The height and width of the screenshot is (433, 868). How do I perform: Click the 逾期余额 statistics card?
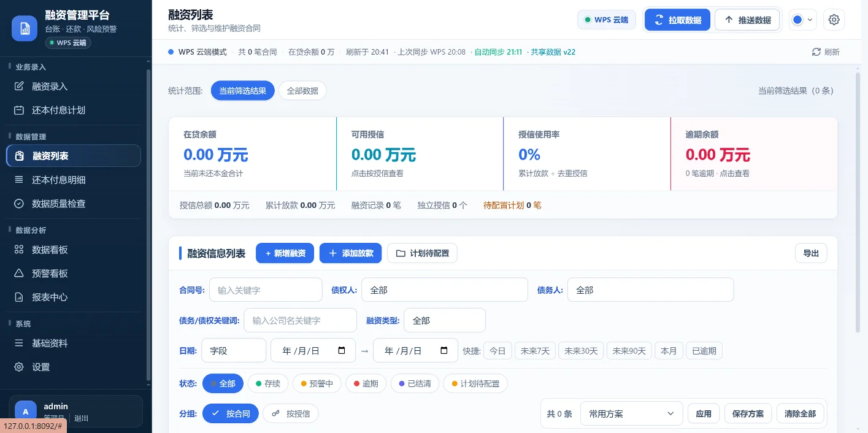pyautogui.click(x=754, y=153)
